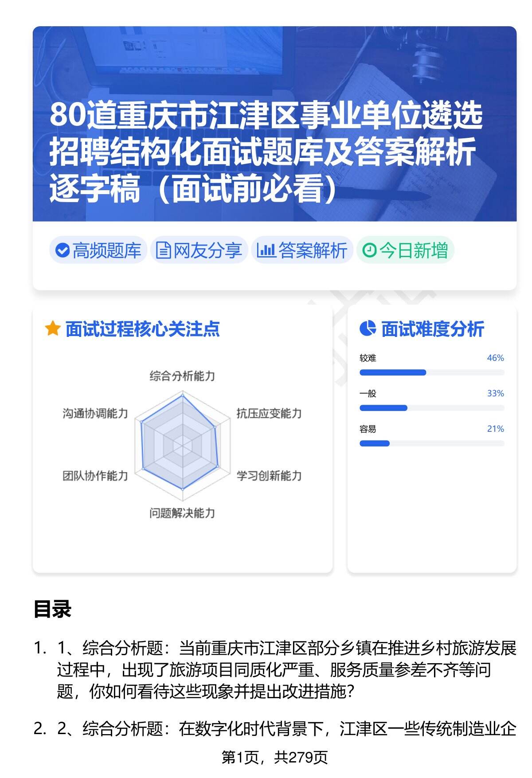Viewport: 532px width, 778px height.
Task: Click the checkmark icon beside 高频题库
Action: [x=62, y=250]
